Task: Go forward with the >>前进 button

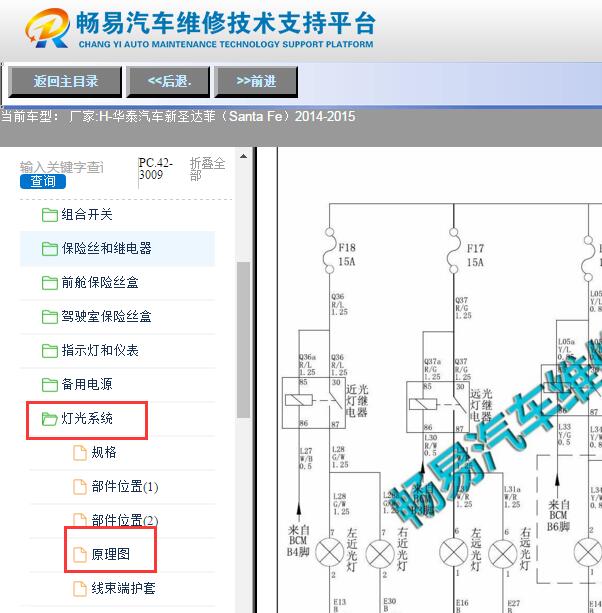Action: point(256,81)
